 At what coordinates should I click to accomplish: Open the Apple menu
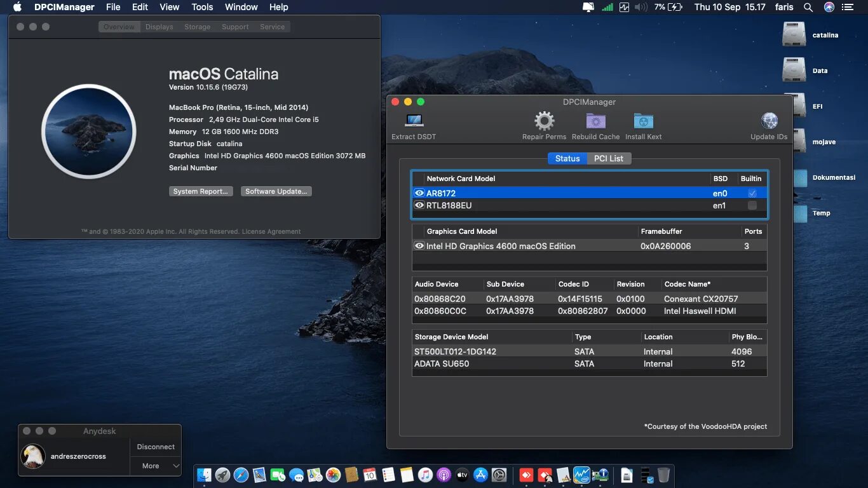(17, 7)
